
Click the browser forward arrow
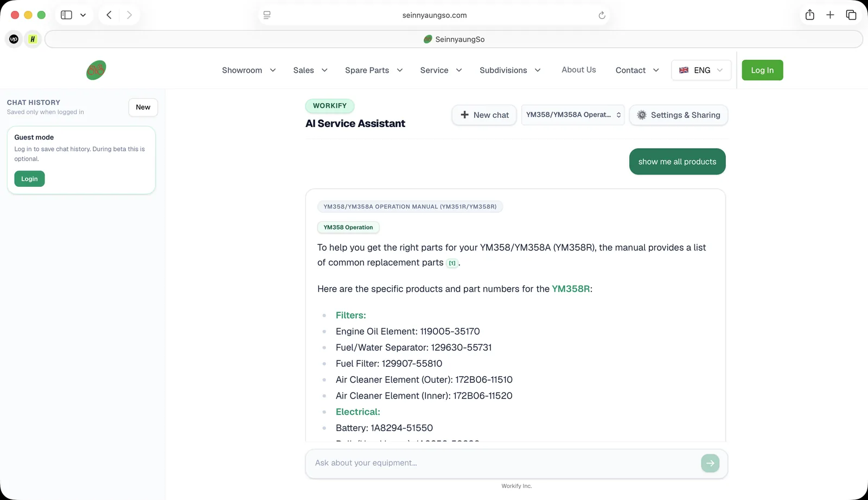[x=129, y=15]
